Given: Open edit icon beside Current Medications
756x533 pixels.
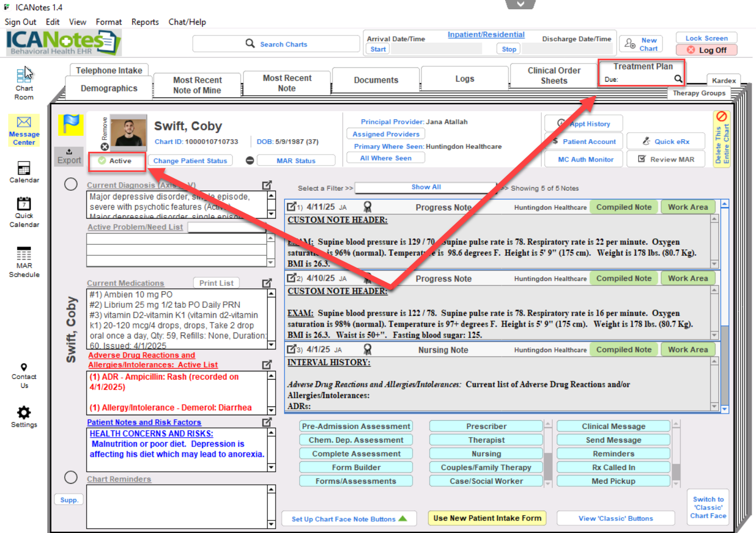Looking at the screenshot, I should [267, 283].
